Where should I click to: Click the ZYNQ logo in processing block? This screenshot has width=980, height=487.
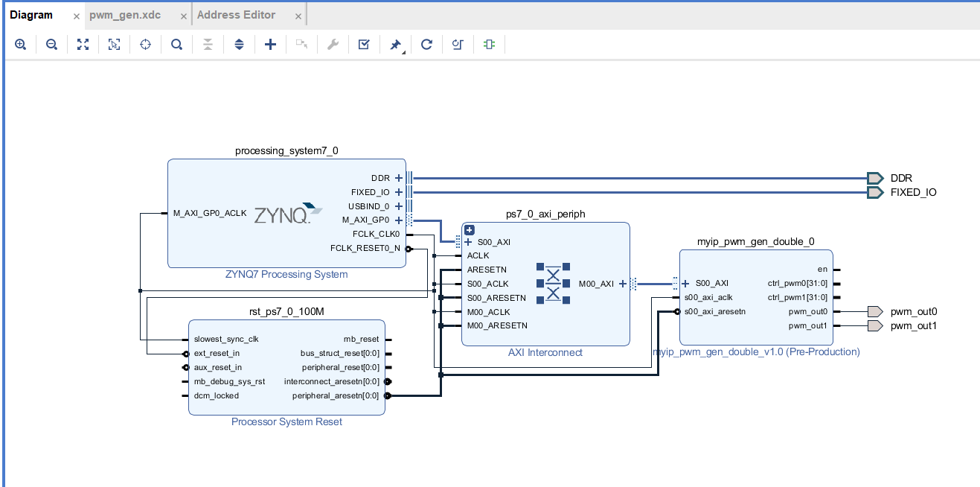point(289,214)
